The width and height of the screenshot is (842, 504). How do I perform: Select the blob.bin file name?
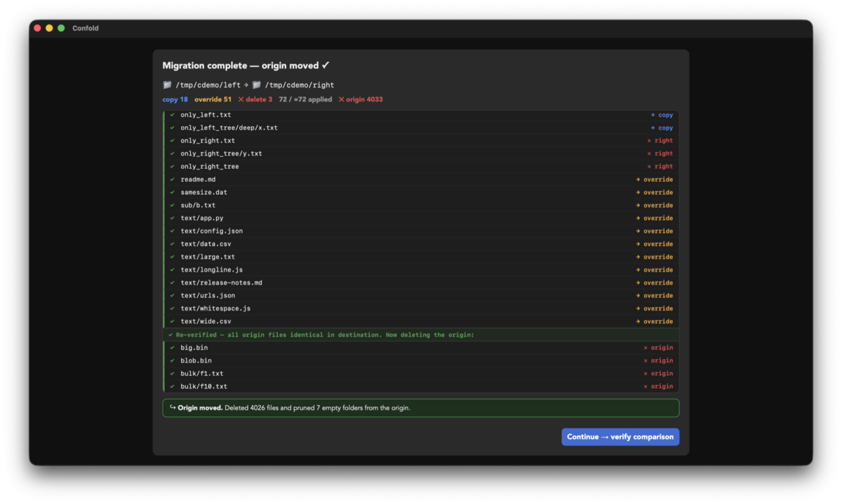click(196, 360)
